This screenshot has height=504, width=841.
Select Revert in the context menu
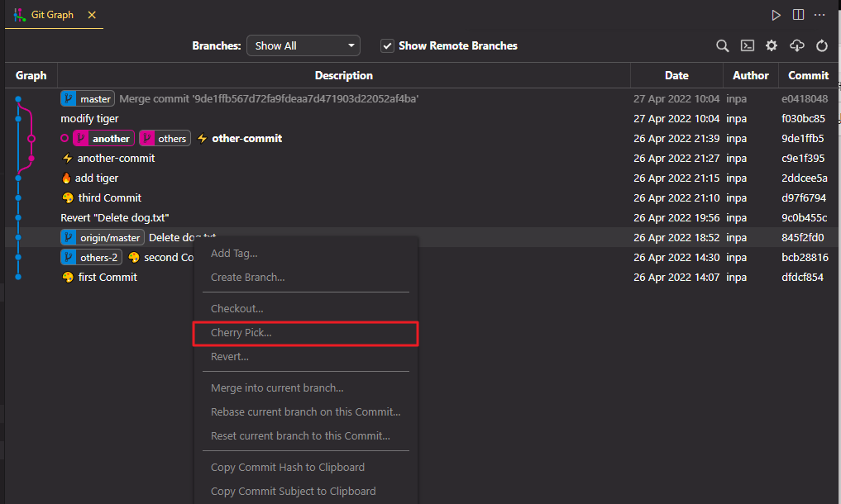pos(306,357)
